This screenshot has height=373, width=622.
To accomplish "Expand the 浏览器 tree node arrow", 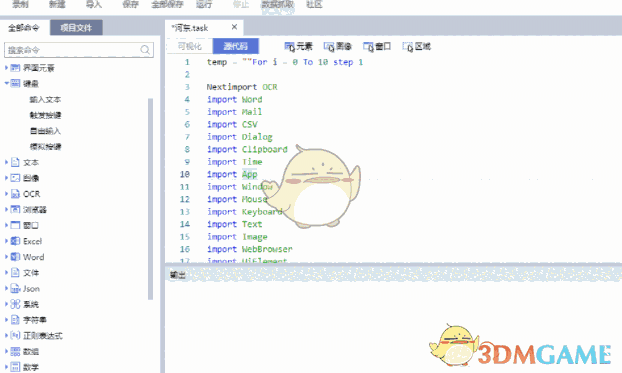I will (x=6, y=210).
